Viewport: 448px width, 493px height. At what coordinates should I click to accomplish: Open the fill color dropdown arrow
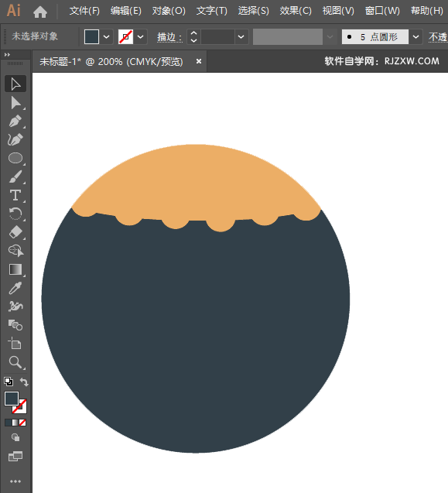click(x=107, y=37)
